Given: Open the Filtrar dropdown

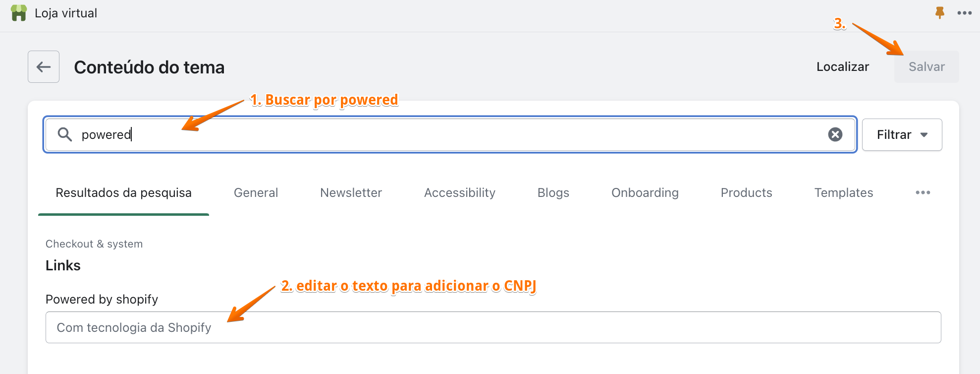Looking at the screenshot, I should pos(902,134).
